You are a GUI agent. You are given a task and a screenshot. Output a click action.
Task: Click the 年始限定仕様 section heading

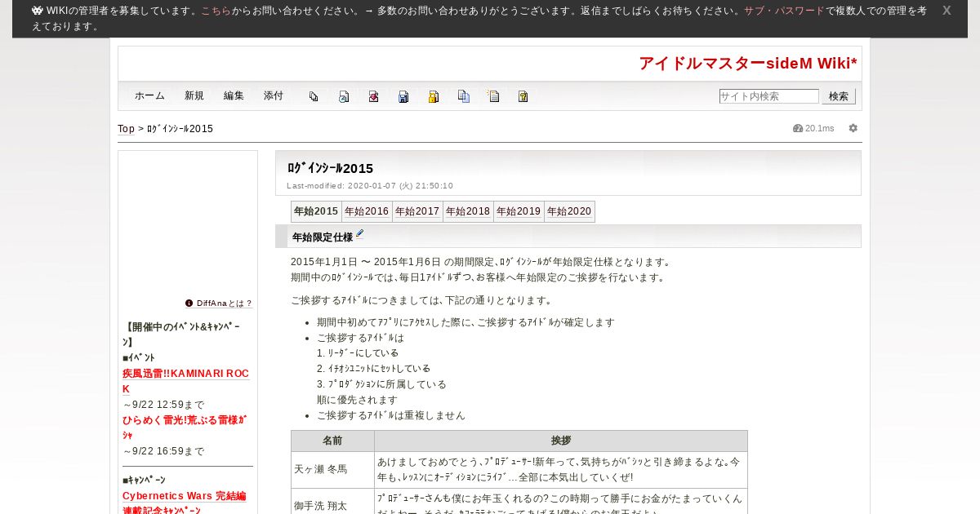323,237
